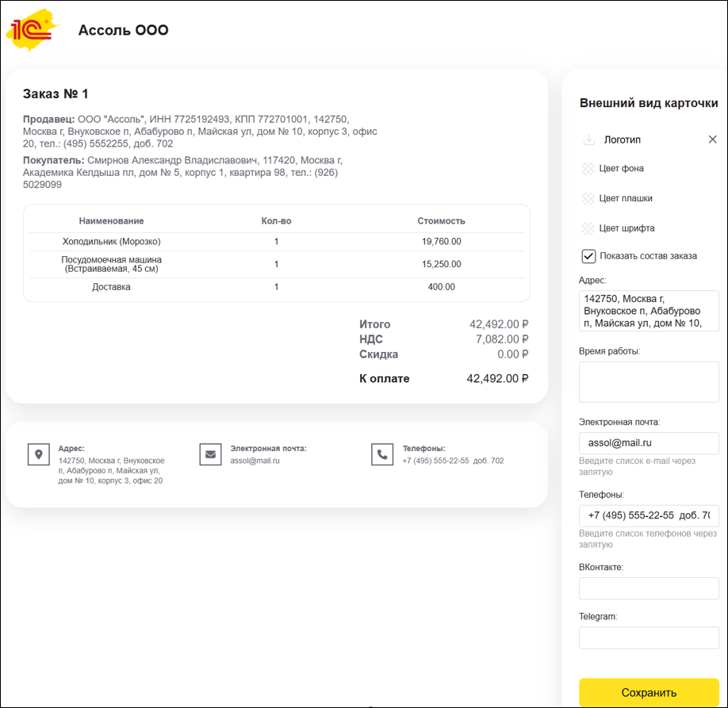Click the Телефоны input field
The width and height of the screenshot is (728, 708).
[x=649, y=515]
